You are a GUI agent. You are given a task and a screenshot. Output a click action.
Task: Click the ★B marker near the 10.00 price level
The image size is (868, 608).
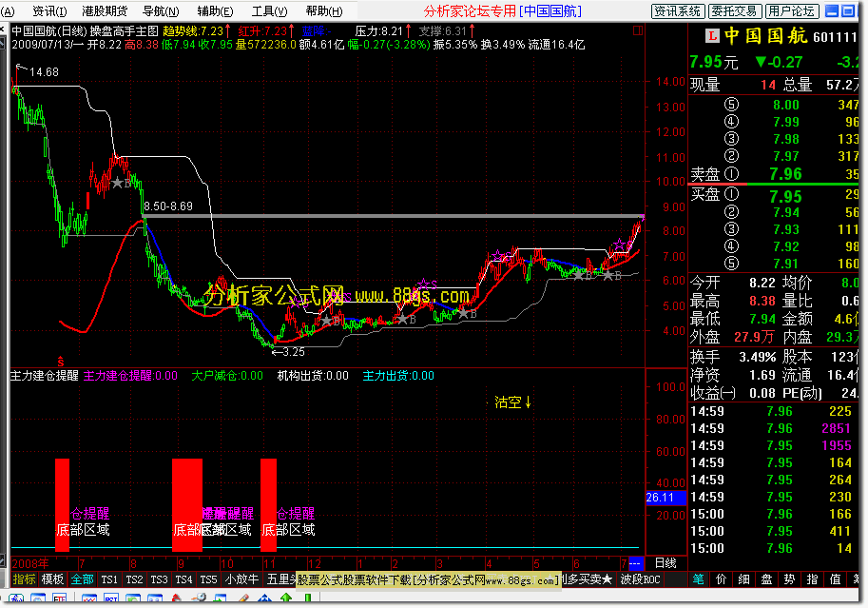click(122, 183)
